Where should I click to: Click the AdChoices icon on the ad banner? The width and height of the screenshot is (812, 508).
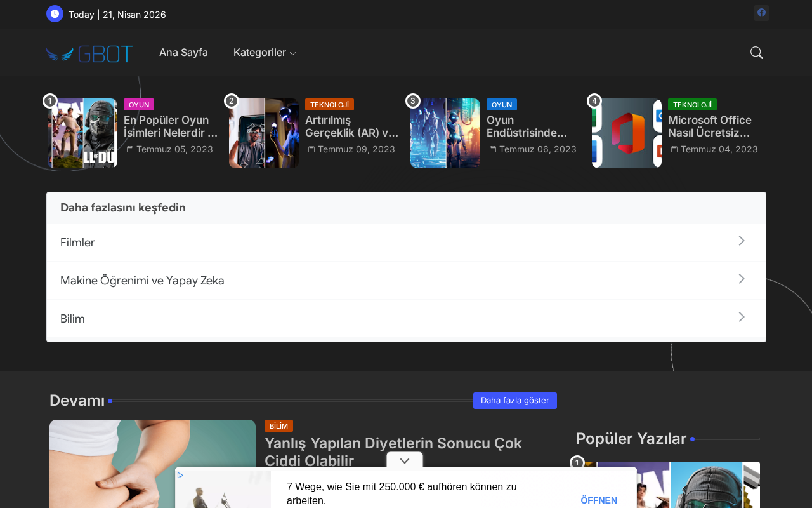coord(180,475)
